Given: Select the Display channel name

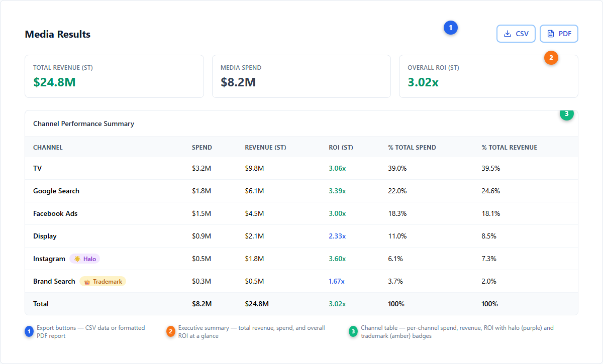Looking at the screenshot, I should (x=45, y=236).
